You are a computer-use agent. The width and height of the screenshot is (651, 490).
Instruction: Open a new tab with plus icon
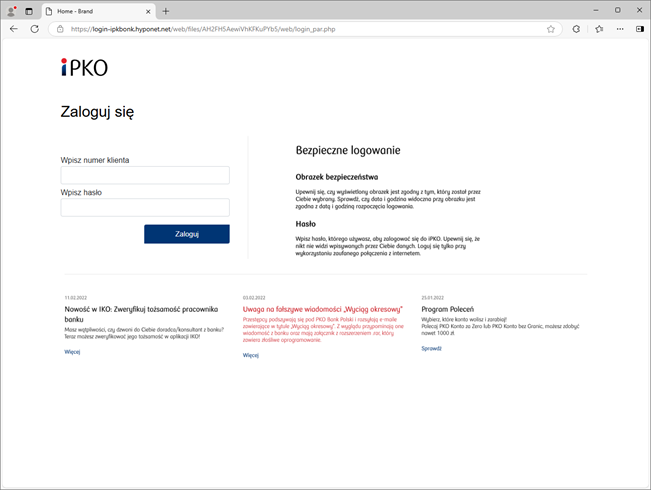coord(166,11)
